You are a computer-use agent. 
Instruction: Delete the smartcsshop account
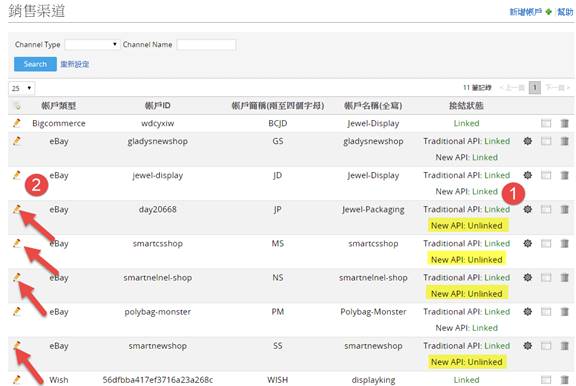point(565,243)
